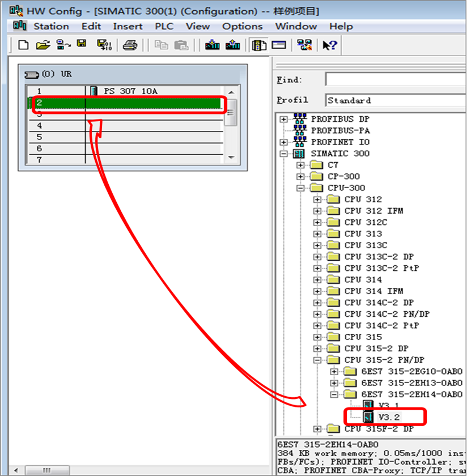467x476 pixels.
Task: Open the PLC menu
Action: 164,27
